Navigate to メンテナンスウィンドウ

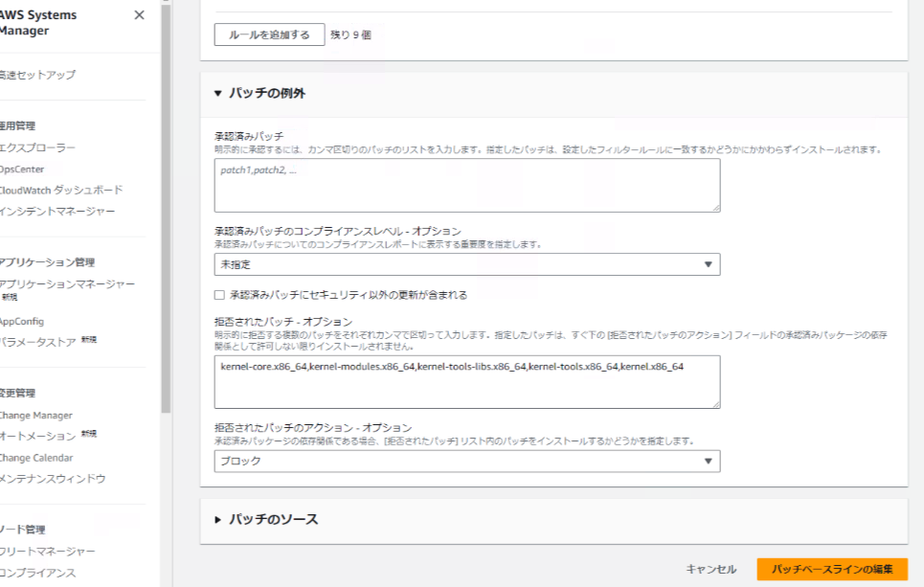click(x=53, y=478)
